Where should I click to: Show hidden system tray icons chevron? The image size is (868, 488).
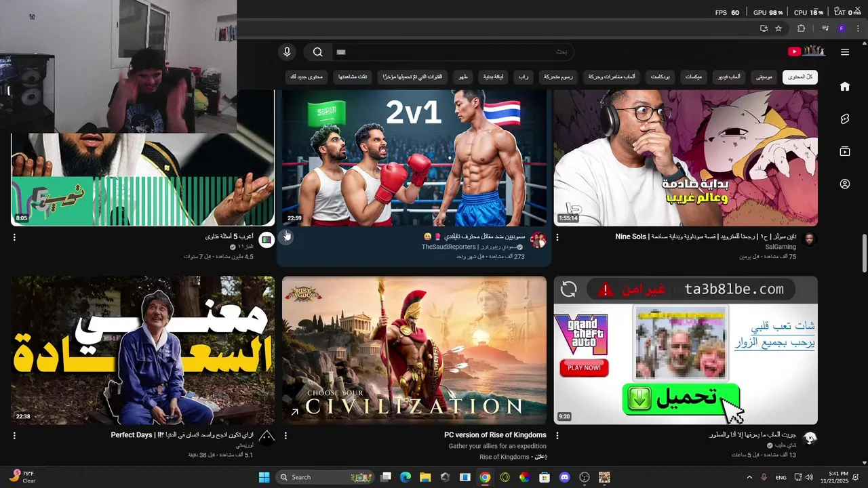[749, 477]
